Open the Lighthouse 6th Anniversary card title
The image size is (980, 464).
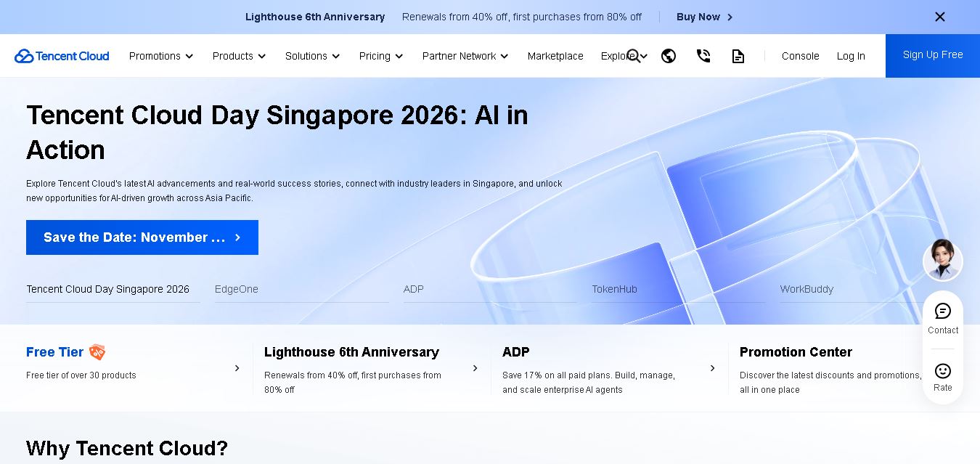coord(351,352)
